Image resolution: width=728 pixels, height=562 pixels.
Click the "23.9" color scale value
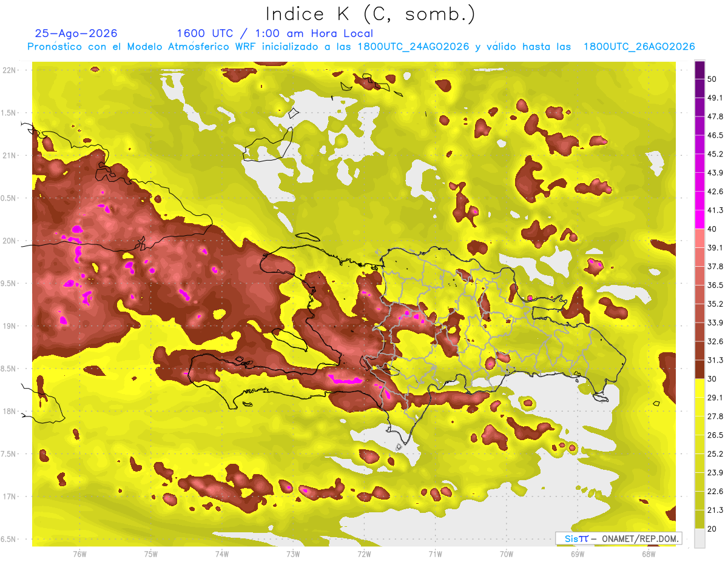[715, 472]
